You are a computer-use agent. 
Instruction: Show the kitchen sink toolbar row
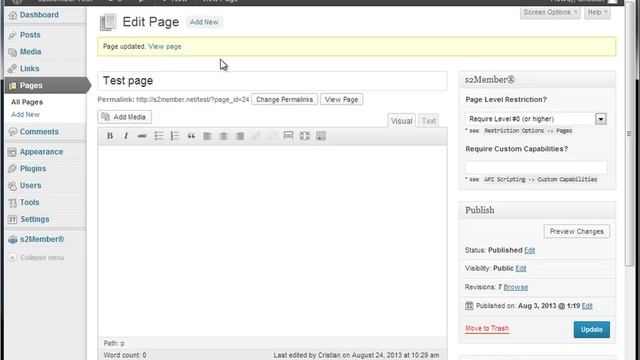tap(321, 136)
